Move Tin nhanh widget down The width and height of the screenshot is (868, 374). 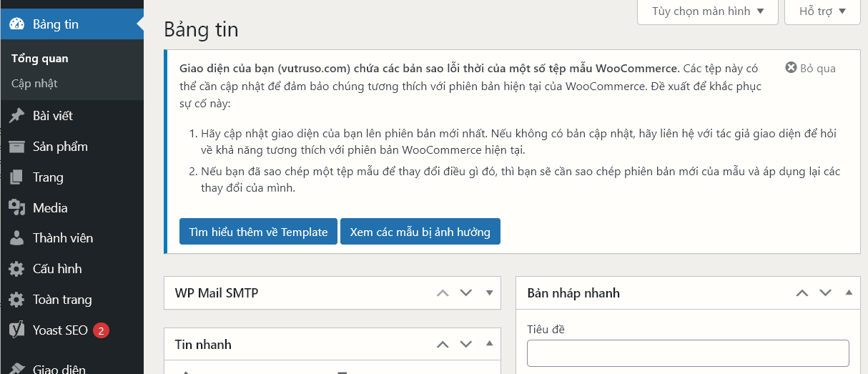[x=466, y=344]
